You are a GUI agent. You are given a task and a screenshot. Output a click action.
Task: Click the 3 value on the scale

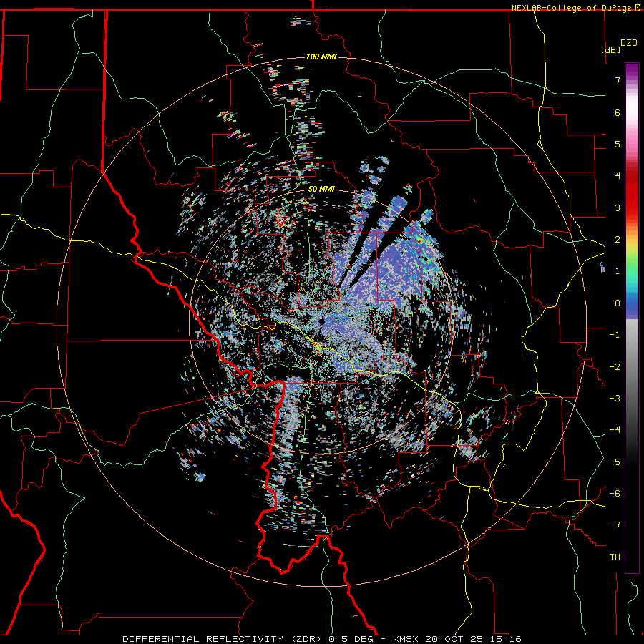click(618, 208)
